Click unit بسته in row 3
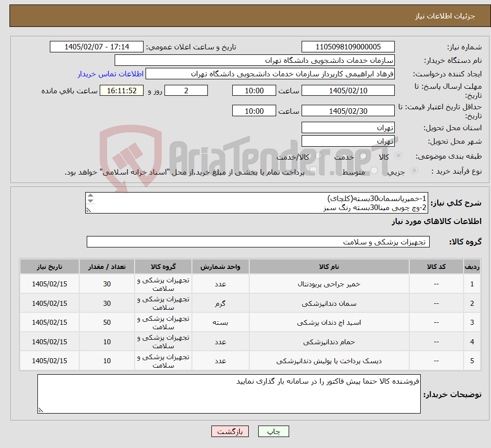The width and height of the screenshot is (491, 448). click(220, 322)
